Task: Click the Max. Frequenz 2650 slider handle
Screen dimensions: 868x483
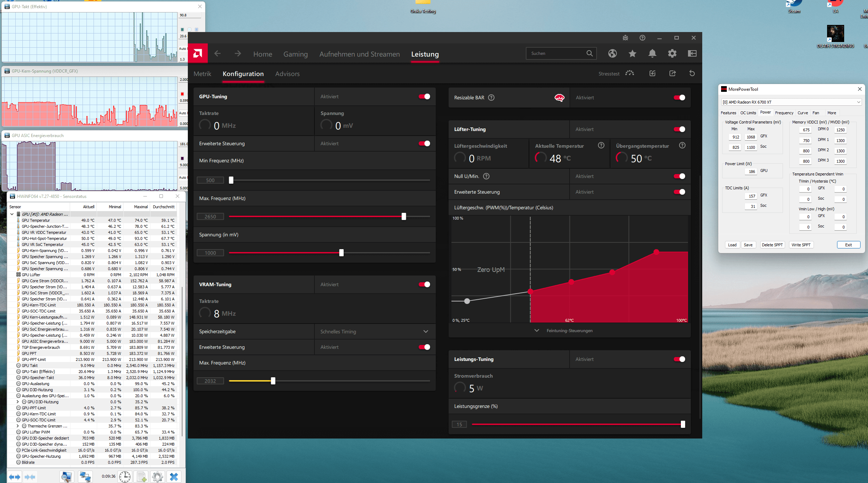Action: [x=404, y=216]
